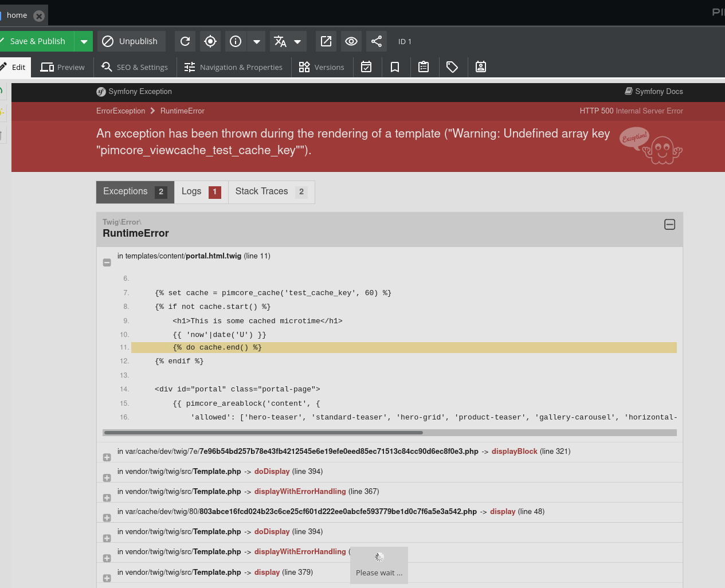This screenshot has height=588, width=725.
Task: Click the translate icon in the toolbar
Action: [279, 41]
